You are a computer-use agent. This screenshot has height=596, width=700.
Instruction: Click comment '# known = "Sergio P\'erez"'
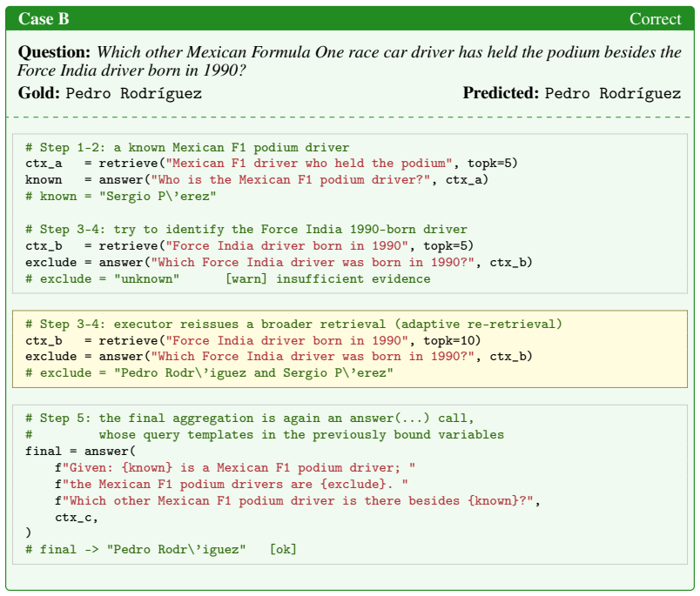pos(121,197)
